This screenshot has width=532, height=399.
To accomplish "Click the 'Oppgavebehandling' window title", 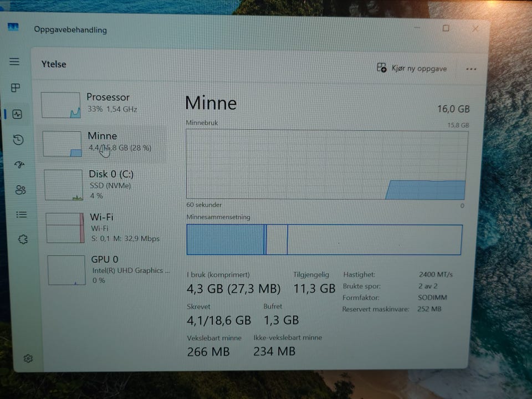I will point(70,30).
